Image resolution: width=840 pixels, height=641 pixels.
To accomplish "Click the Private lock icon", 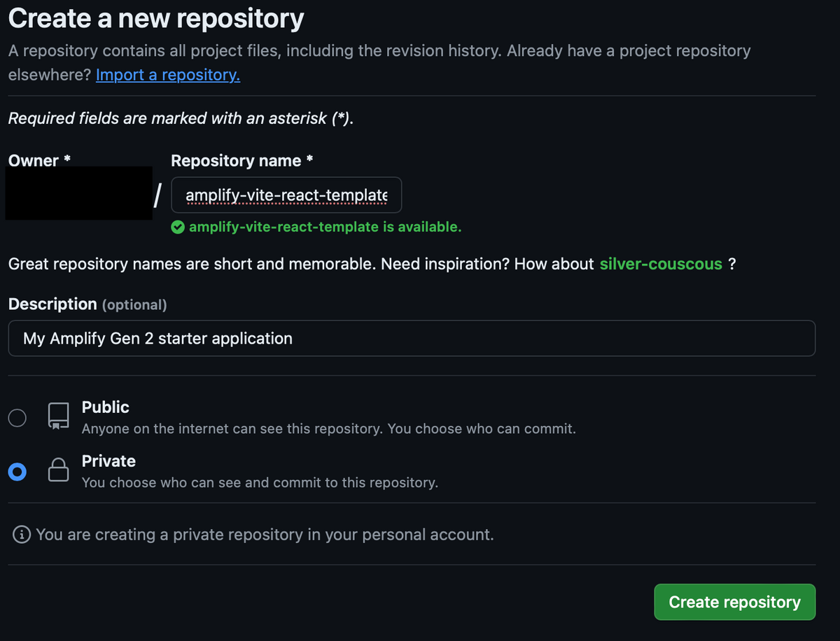I will click(x=58, y=470).
